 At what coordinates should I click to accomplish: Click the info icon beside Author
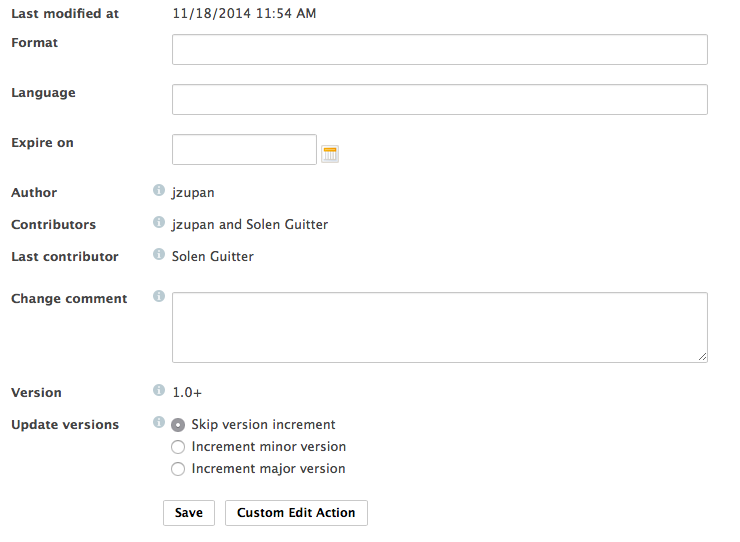click(x=159, y=190)
